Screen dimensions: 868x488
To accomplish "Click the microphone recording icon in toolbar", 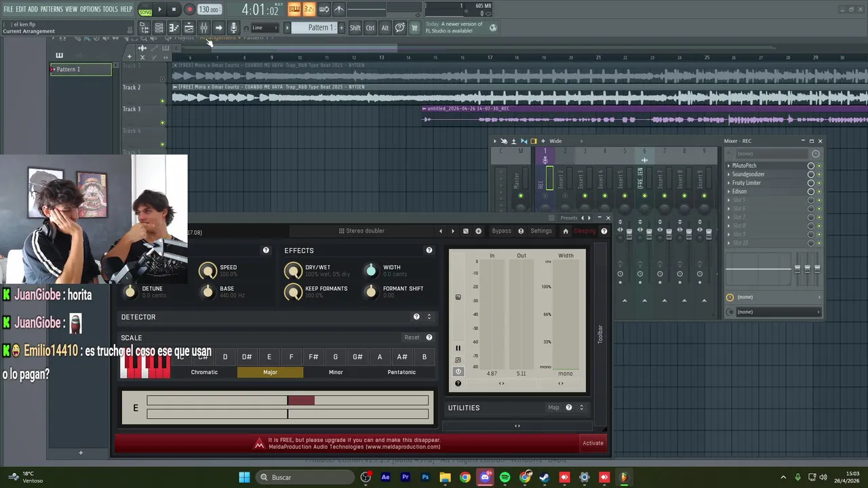I will point(233,28).
